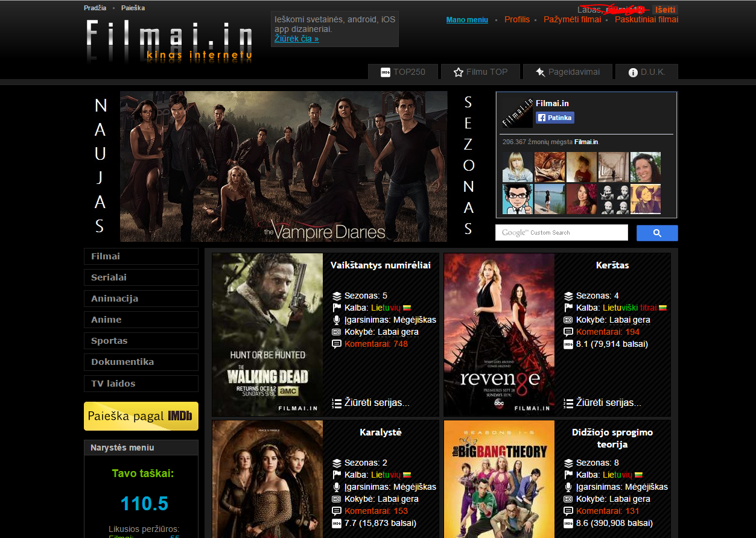Screen dimensions: 756x538
Task: Click the star icon on Filmu TOP tab
Action: (459, 72)
